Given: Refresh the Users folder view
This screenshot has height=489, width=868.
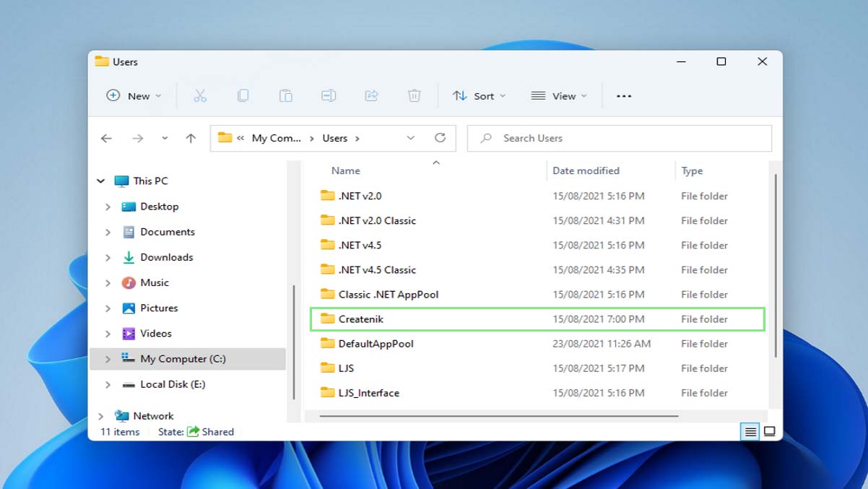Looking at the screenshot, I should pyautogui.click(x=440, y=137).
